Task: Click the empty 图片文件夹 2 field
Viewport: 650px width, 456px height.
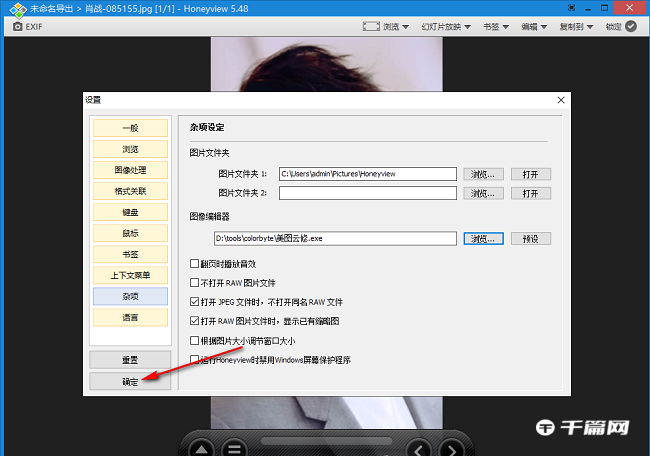Action: 368,193
